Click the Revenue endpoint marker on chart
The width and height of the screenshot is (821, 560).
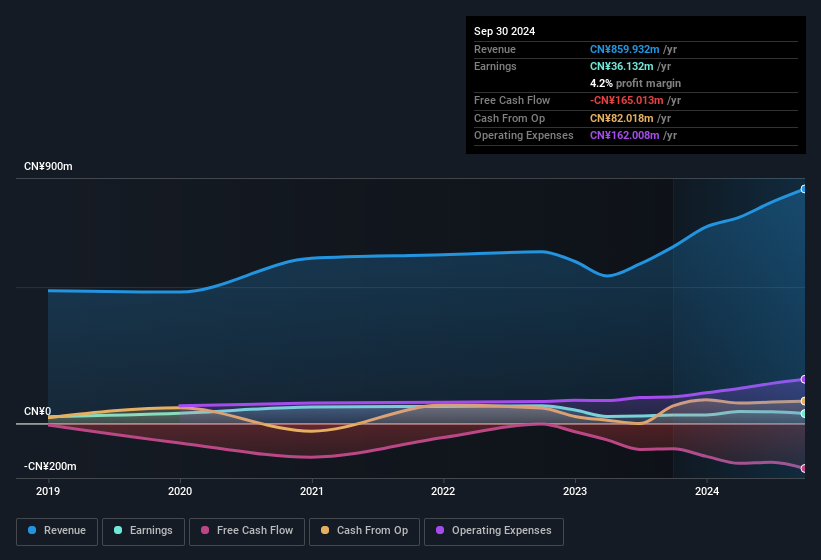tap(804, 189)
